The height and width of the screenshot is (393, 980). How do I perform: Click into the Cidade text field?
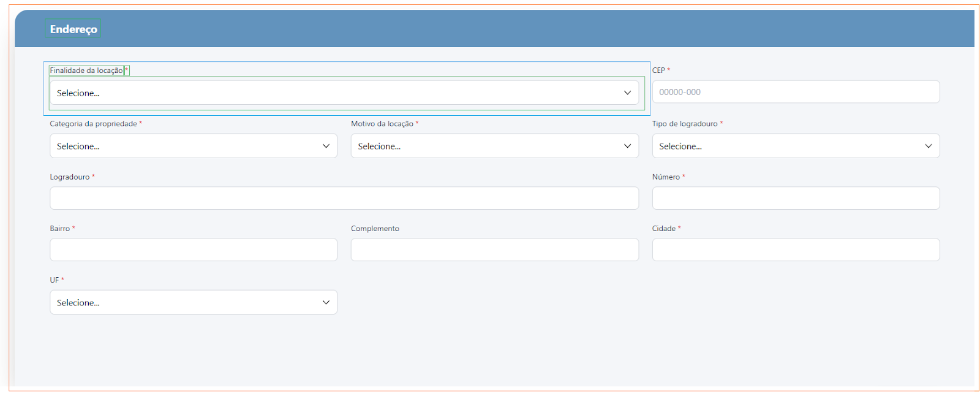(x=795, y=250)
